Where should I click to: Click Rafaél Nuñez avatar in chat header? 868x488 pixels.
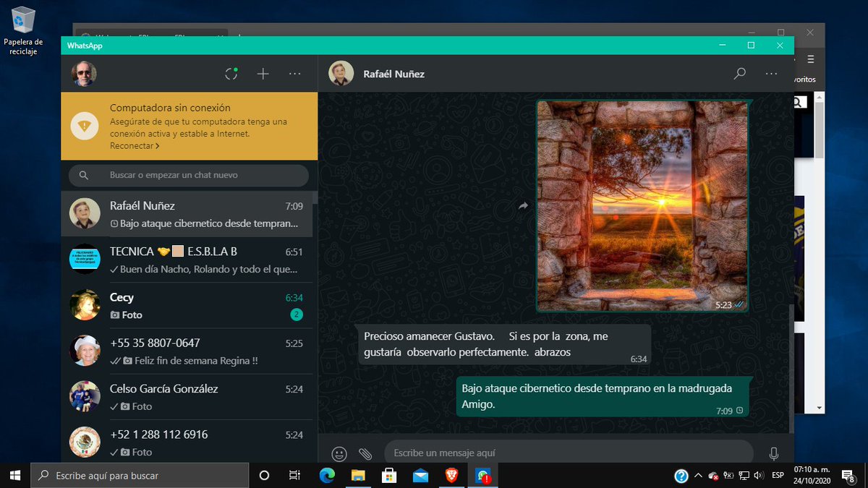pyautogui.click(x=341, y=74)
